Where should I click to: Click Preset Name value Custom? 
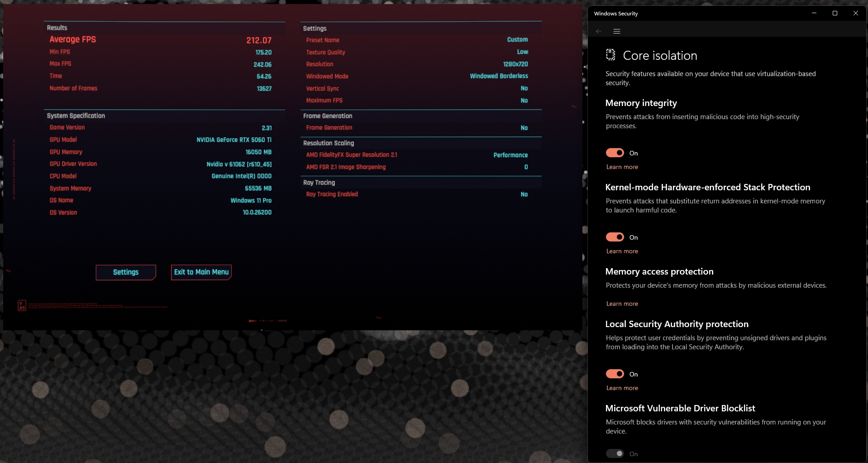(517, 40)
